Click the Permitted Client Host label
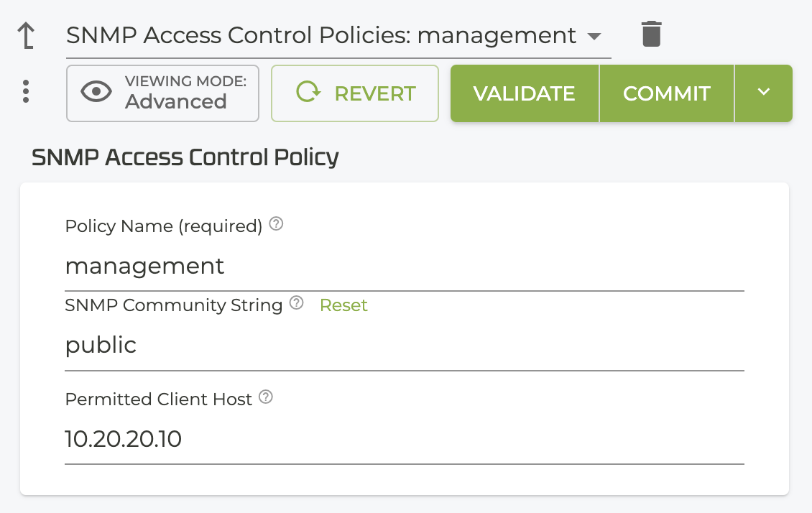812x513 pixels. pos(159,399)
